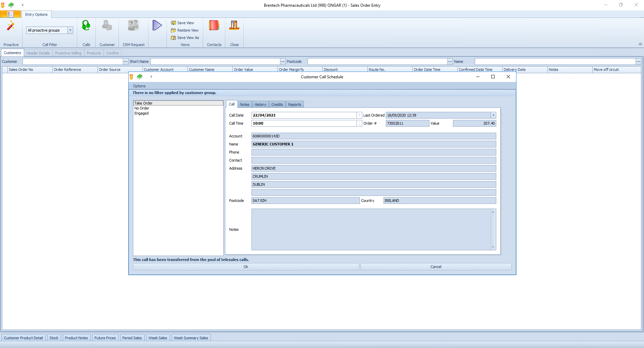The height and width of the screenshot is (348, 644).
Task: Switch to the Header Details tab
Action: click(38, 53)
